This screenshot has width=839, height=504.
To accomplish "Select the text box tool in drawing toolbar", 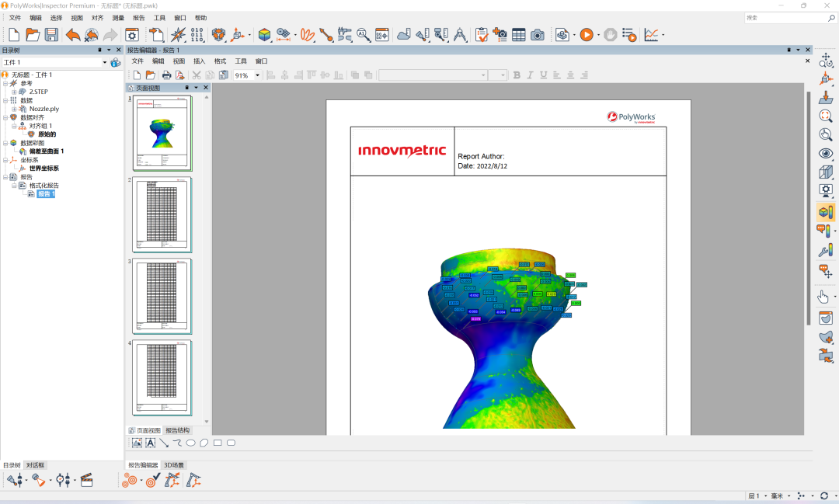I will (x=151, y=443).
